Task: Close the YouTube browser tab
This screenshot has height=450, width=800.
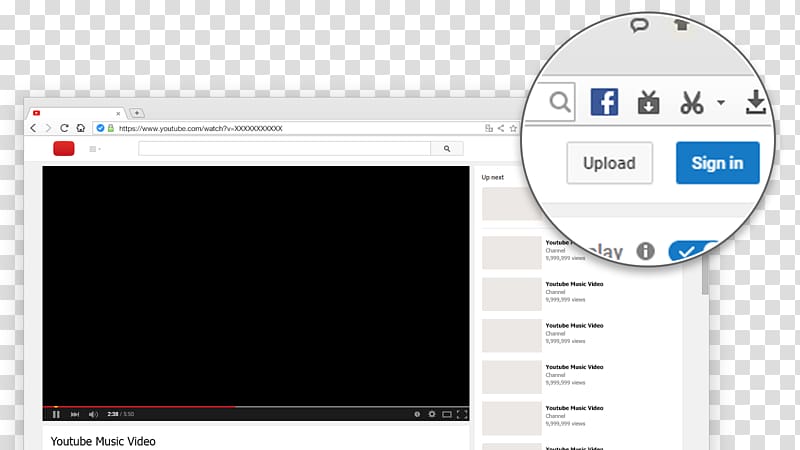Action: click(118, 113)
